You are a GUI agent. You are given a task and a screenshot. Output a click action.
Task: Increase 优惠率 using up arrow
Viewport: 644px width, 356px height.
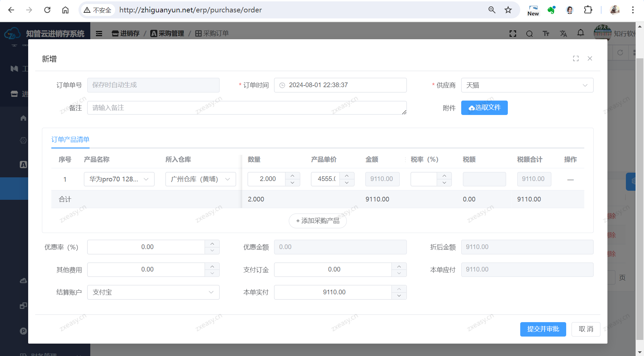[x=212, y=244]
